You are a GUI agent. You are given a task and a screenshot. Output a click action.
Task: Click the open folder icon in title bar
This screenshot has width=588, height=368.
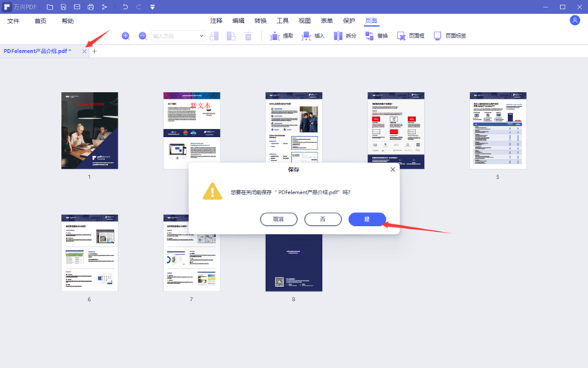tap(49, 7)
